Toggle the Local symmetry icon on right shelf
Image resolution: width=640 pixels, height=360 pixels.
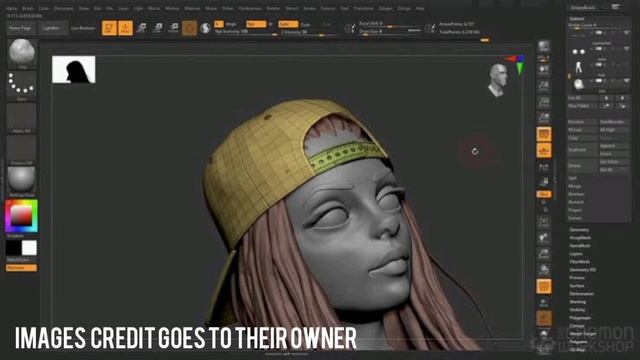click(x=544, y=167)
